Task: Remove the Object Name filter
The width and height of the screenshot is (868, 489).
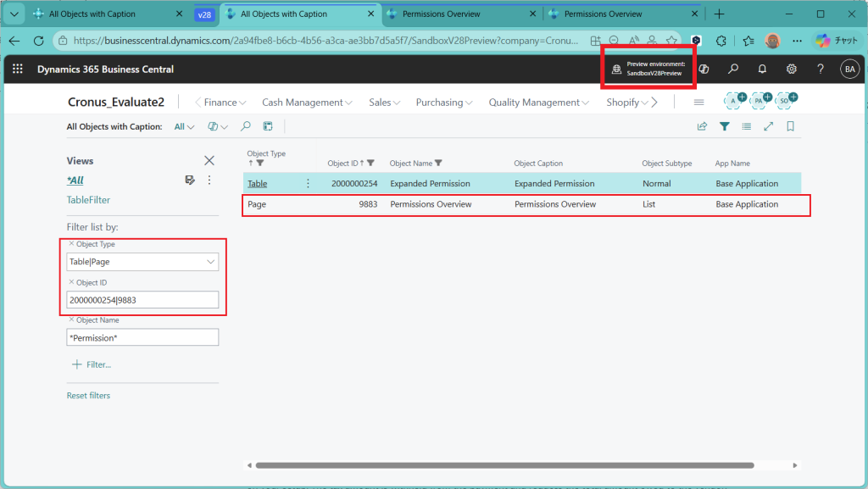Action: tap(70, 320)
